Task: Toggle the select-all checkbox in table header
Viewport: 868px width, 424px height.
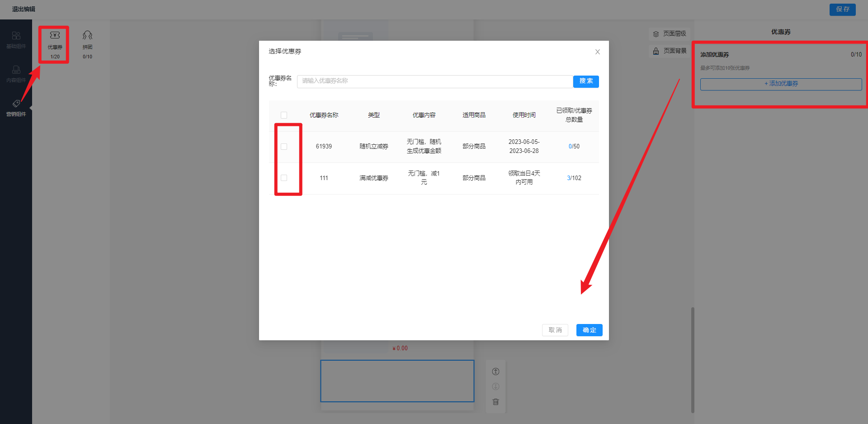Action: (x=284, y=115)
